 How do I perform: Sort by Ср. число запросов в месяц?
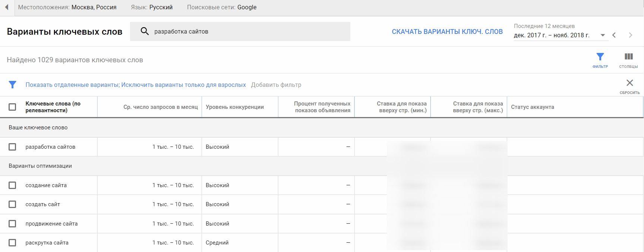coord(160,107)
